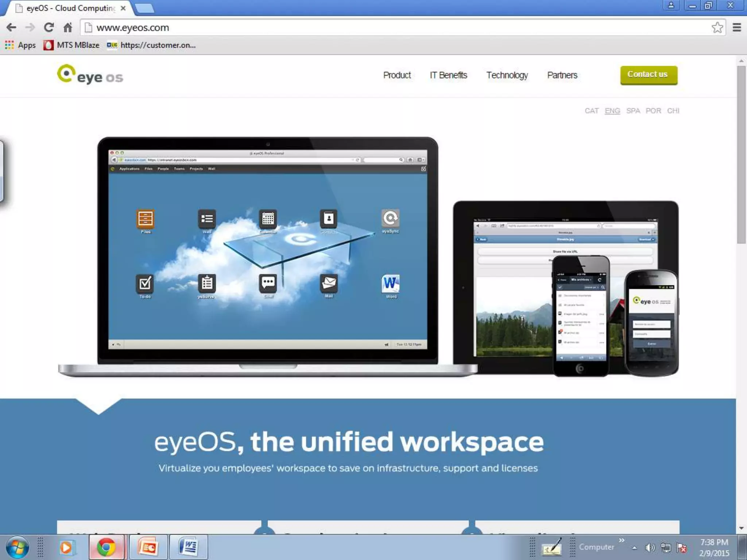Bookmark this page with the star icon
747x560 pixels.
[x=717, y=27]
